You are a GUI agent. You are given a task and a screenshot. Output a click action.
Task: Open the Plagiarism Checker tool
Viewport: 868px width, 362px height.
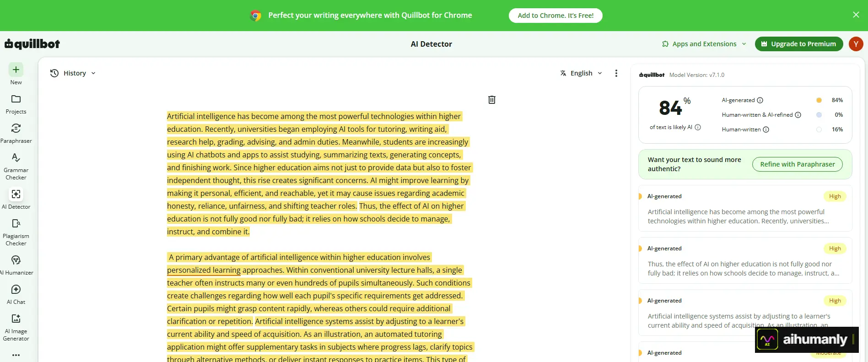pyautogui.click(x=16, y=232)
